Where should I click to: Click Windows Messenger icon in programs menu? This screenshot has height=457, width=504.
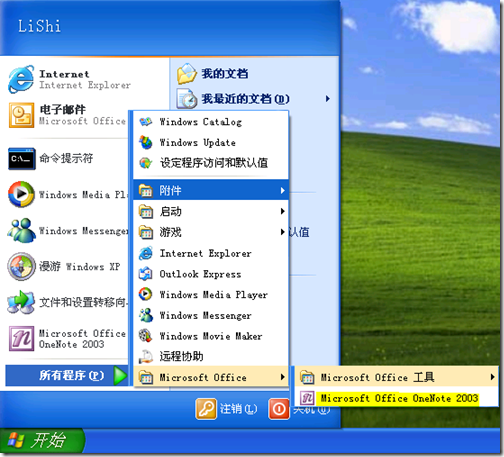[146, 315]
